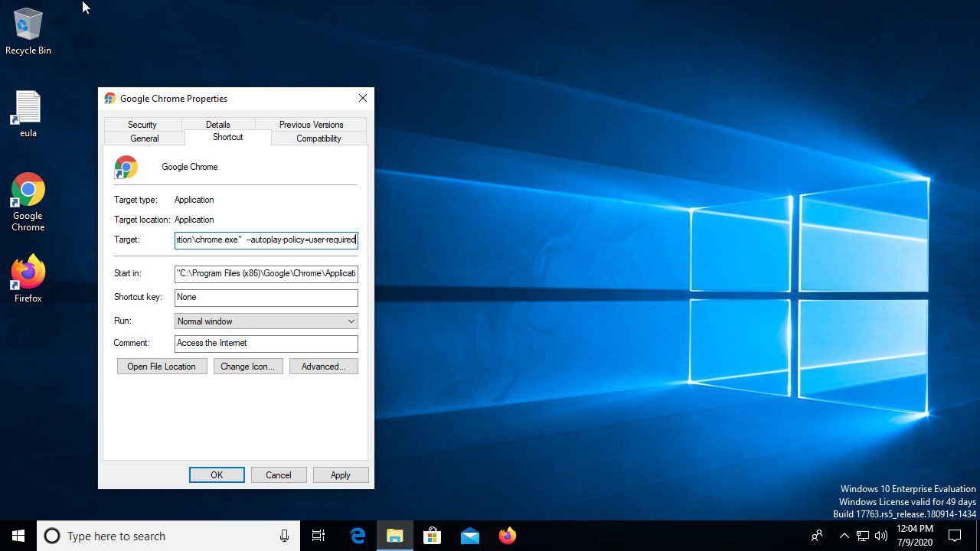
Task: Click the Change Icon button
Action: [247, 367]
